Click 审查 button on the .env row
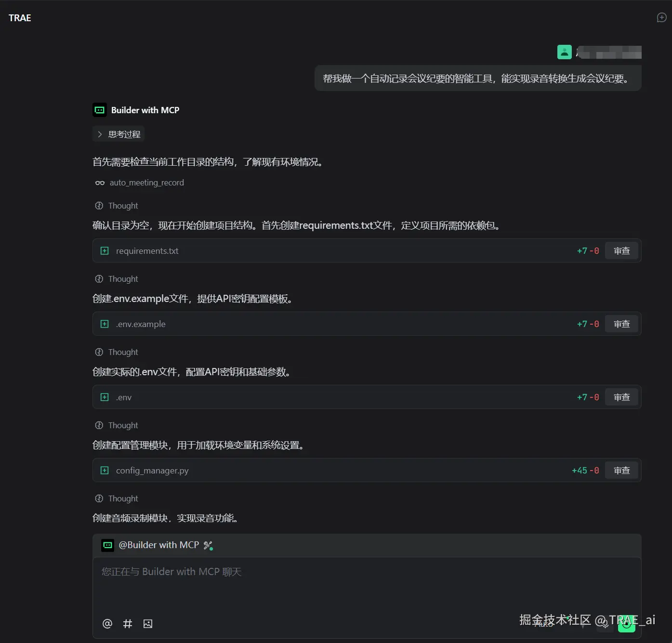The image size is (672, 643). pyautogui.click(x=621, y=397)
